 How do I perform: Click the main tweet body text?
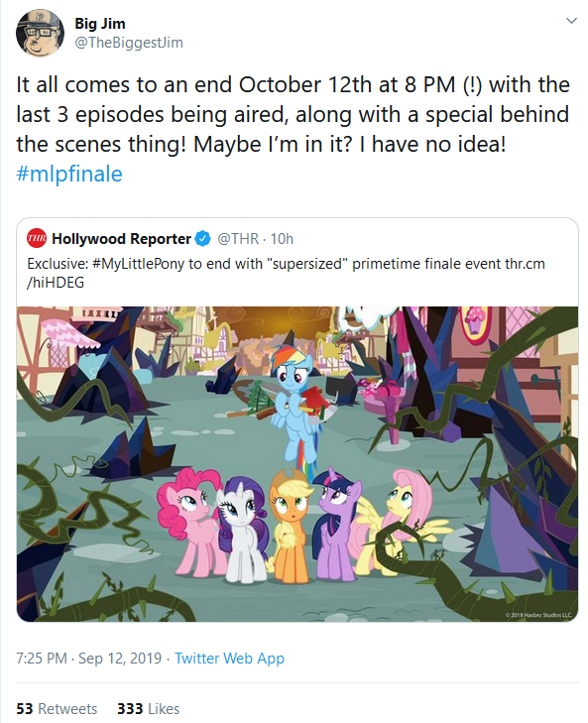pos(293,114)
